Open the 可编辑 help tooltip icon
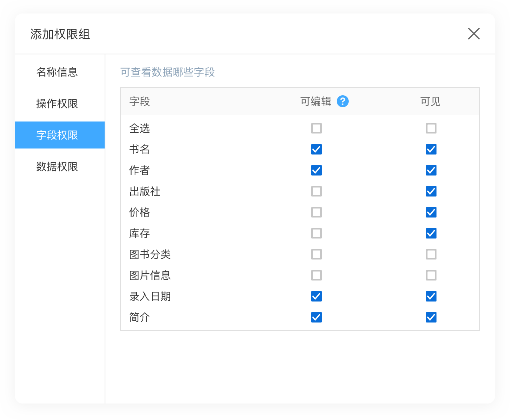510x420 pixels. [342, 101]
